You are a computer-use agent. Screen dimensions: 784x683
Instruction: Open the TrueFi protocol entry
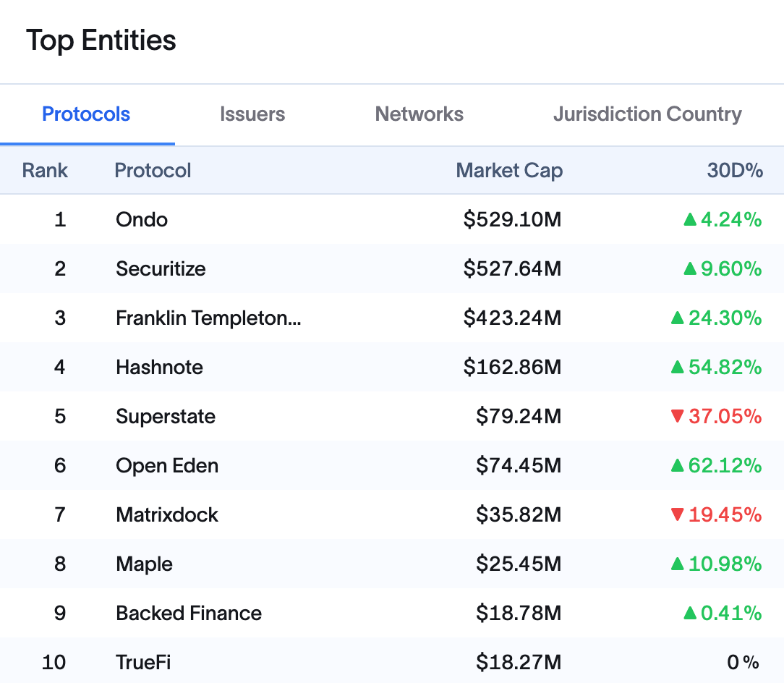point(143,662)
